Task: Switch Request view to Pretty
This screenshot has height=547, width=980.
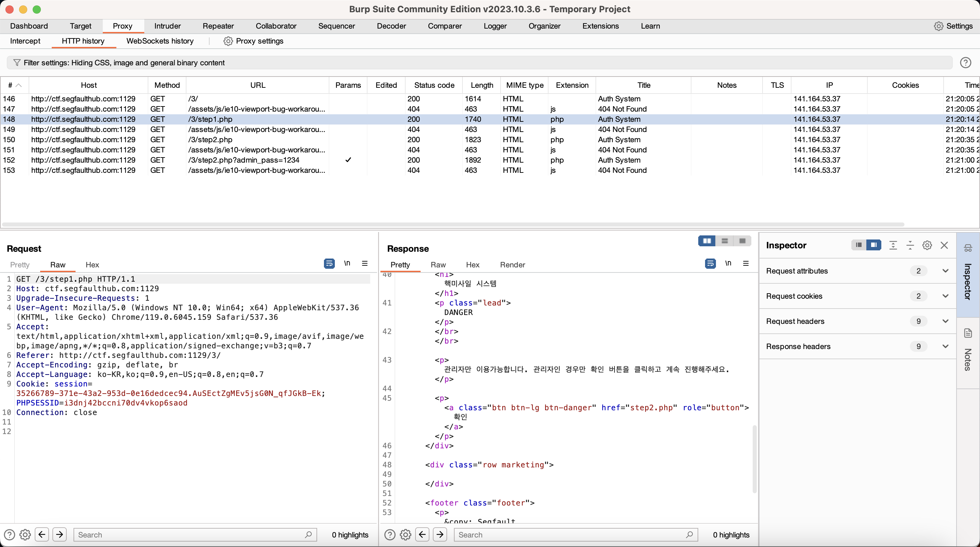Action: coord(20,265)
